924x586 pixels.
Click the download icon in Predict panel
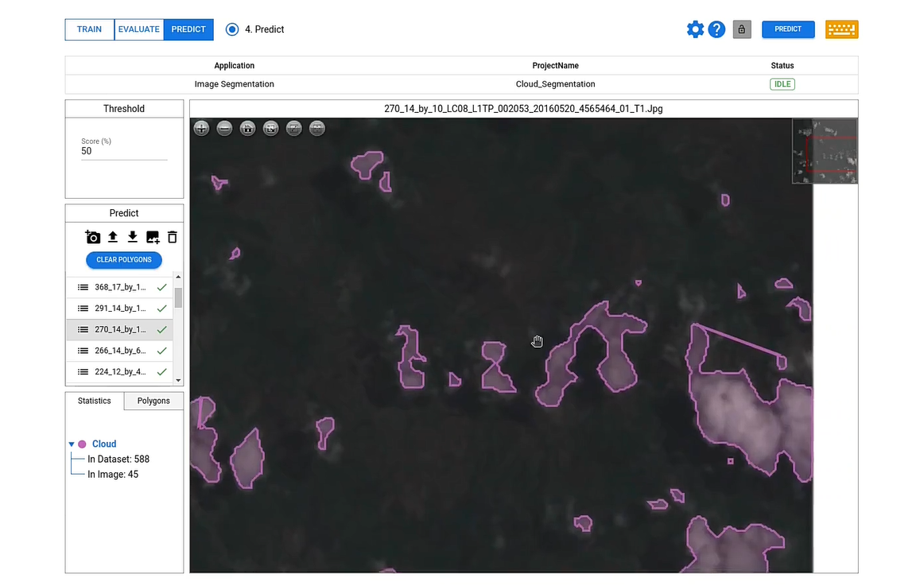133,237
